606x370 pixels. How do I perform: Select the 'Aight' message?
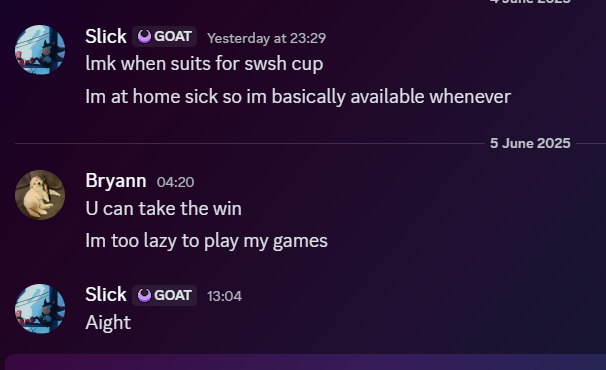pyautogui.click(x=108, y=322)
